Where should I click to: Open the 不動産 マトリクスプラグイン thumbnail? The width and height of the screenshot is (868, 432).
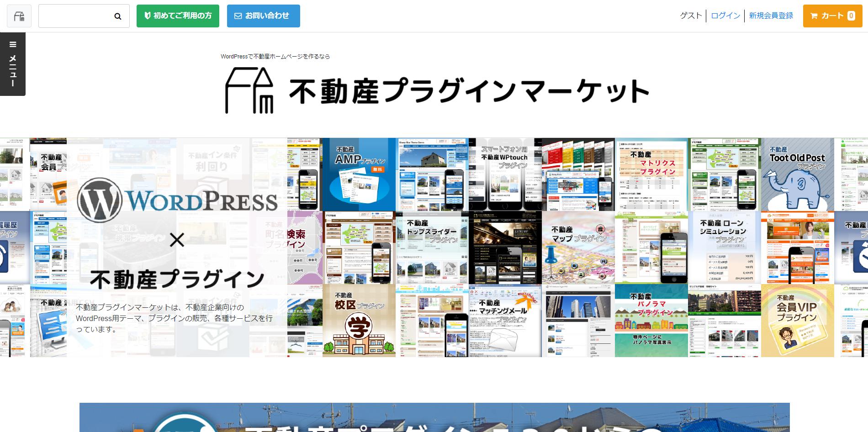[x=651, y=174]
